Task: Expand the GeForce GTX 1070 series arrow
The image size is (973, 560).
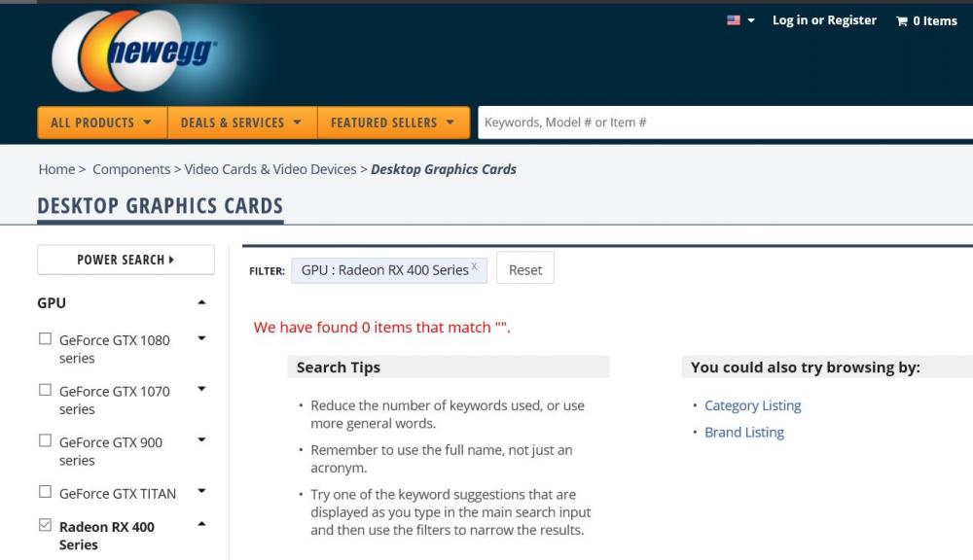Action: click(x=201, y=389)
